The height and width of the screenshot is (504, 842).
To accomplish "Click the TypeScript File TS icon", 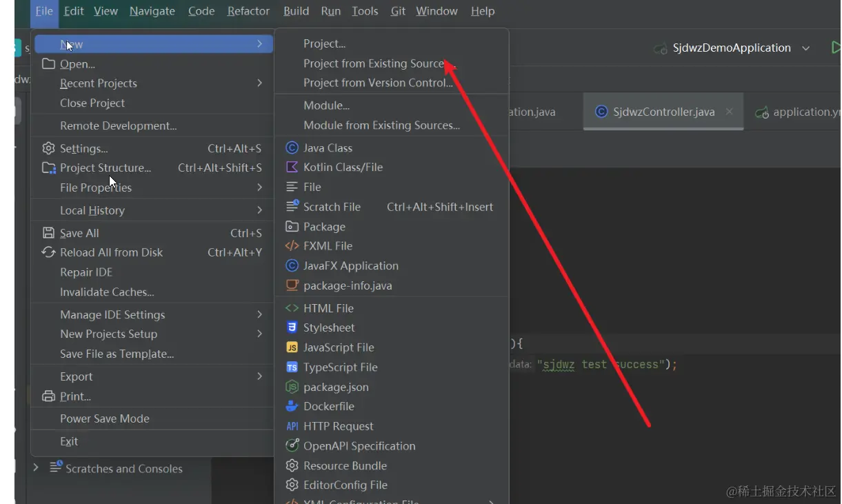I will (292, 367).
